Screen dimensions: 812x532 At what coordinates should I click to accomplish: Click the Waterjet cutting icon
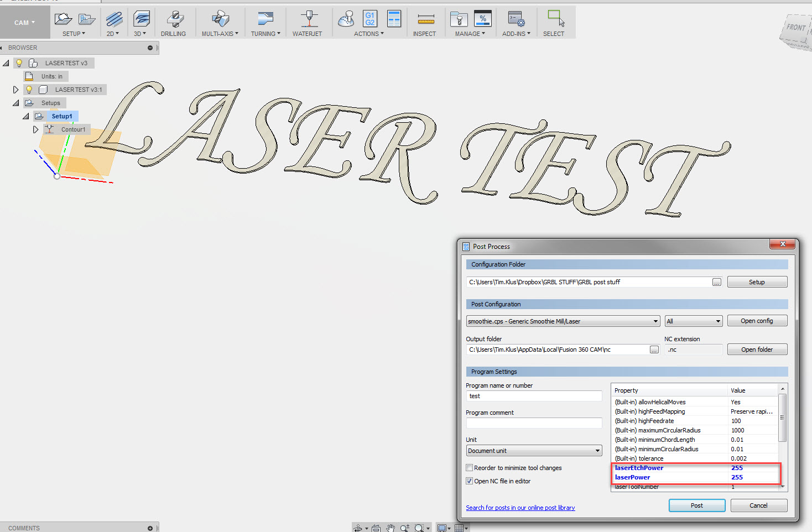[x=309, y=19]
